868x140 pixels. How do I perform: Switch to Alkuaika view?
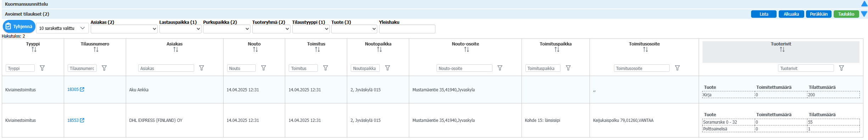791,14
